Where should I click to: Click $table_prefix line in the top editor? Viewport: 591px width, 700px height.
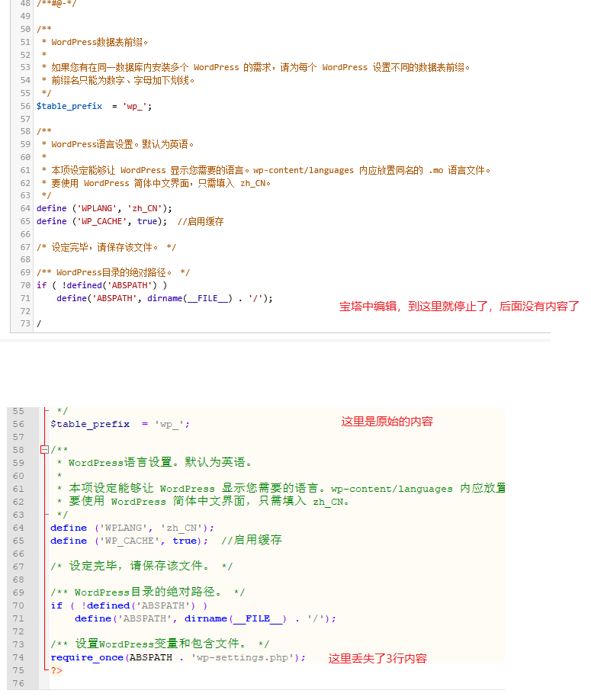(x=95, y=106)
